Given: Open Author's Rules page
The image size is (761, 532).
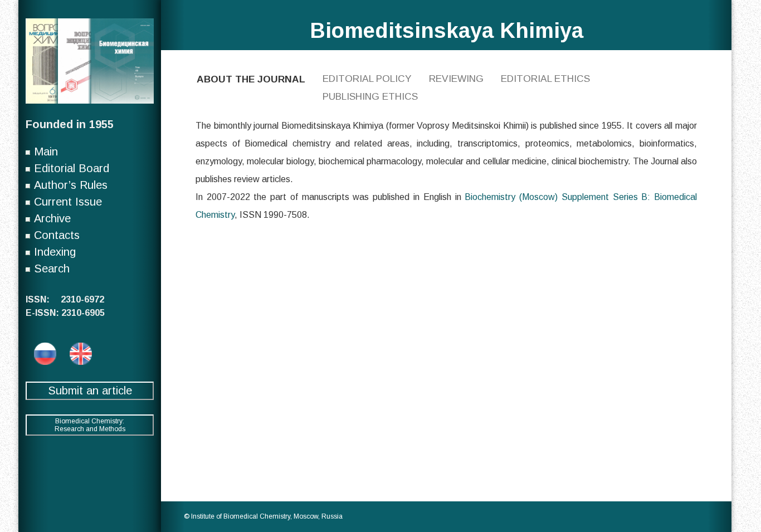Looking at the screenshot, I should [x=70, y=185].
